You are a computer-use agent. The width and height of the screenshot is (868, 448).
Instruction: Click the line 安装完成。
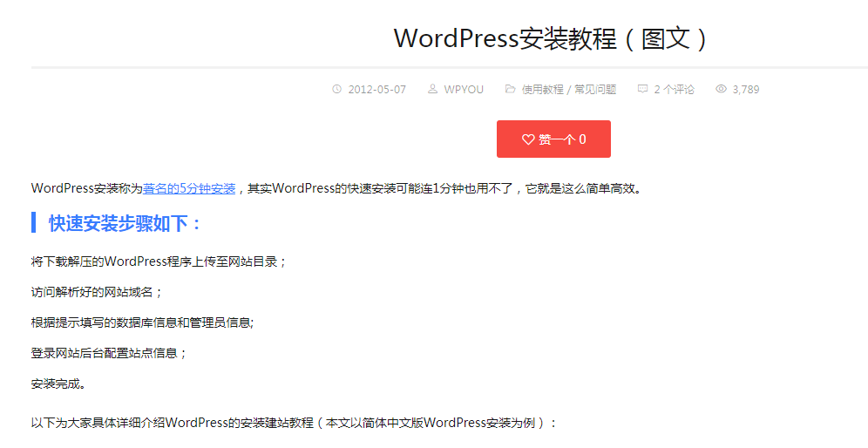(58, 384)
